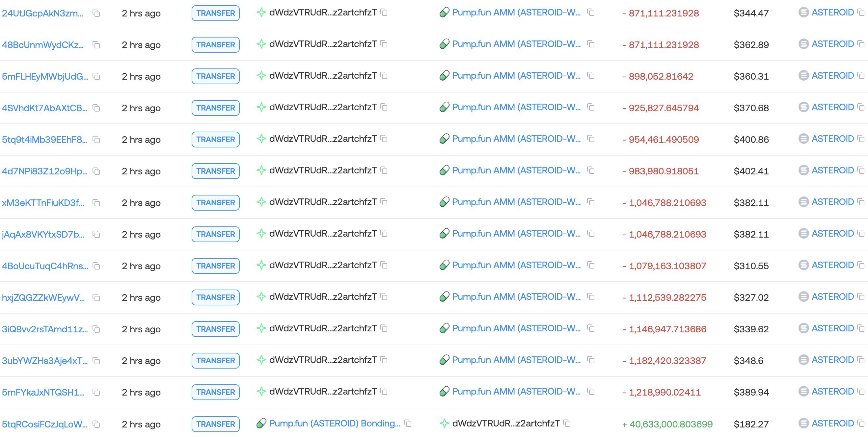Screen dimensions: 868x437
Task: Open transaction 5tq9t4iMb39EEhF8...
Action: [44, 140]
